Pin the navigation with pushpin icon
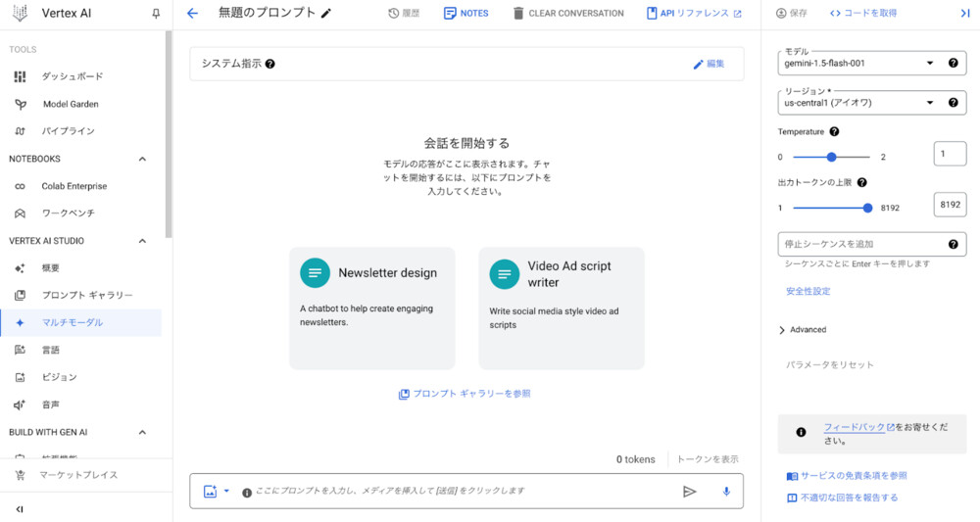The image size is (980, 522). tap(156, 13)
